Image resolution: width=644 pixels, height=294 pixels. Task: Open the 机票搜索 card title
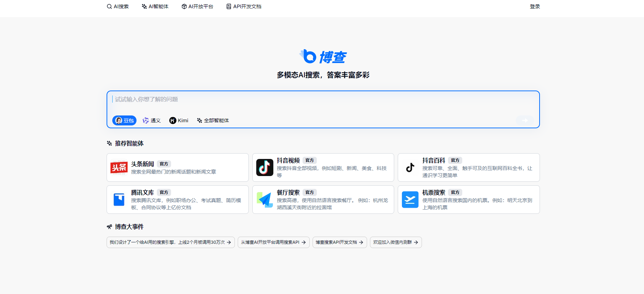tap(434, 192)
